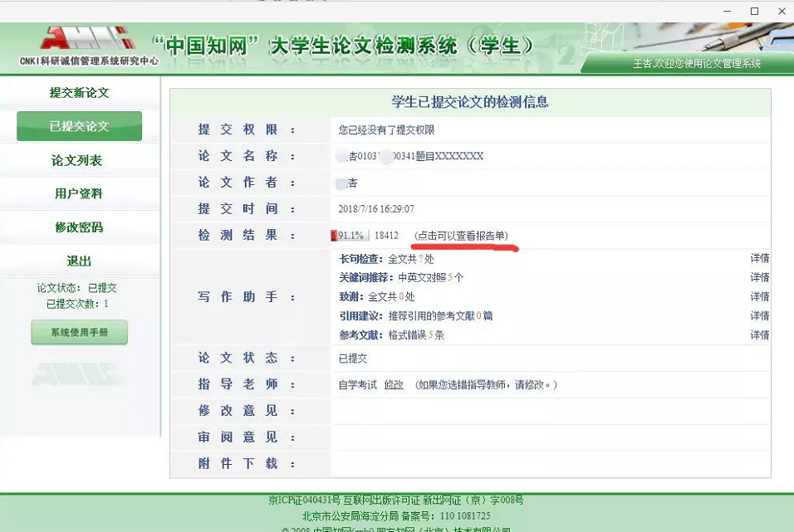The width and height of the screenshot is (794, 532).
Task: Click the 致谢 label in 写作助手
Action: tap(351, 296)
